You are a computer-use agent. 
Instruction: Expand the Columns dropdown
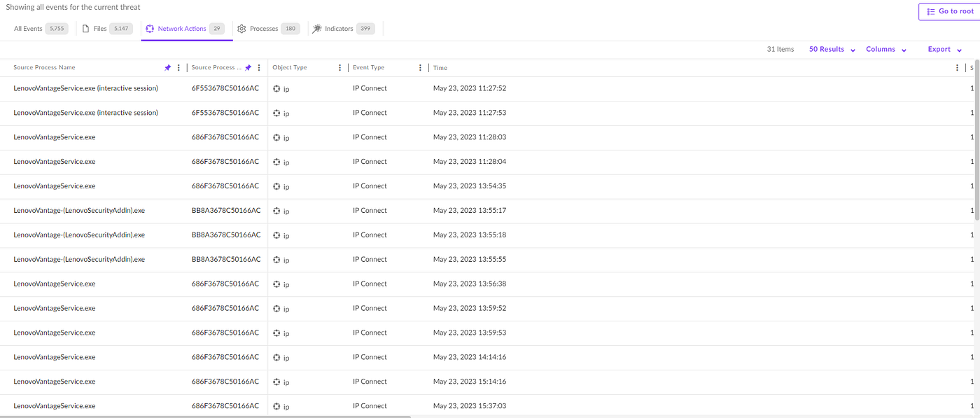point(886,50)
